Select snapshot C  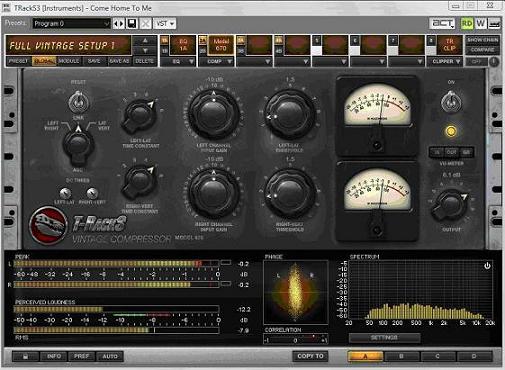point(438,356)
